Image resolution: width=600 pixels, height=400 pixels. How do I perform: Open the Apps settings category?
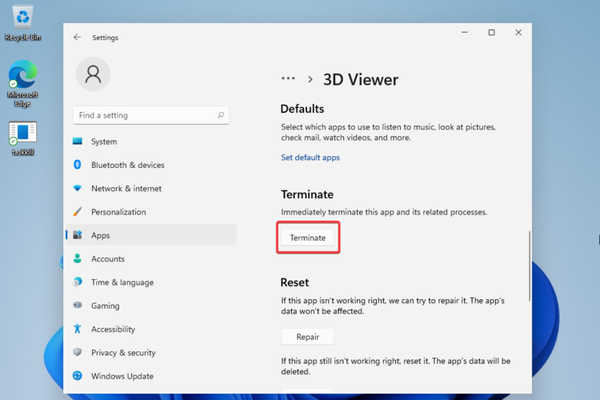(100, 235)
